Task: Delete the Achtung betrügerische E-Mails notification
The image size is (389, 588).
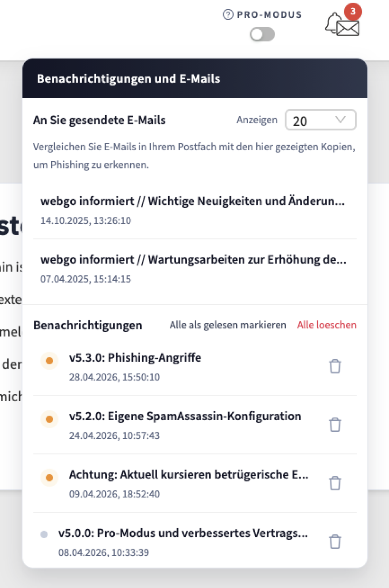Action: coord(335,483)
